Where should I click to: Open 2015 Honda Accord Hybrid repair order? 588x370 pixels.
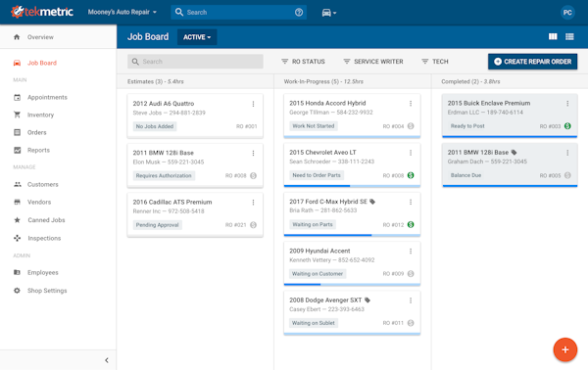point(327,103)
